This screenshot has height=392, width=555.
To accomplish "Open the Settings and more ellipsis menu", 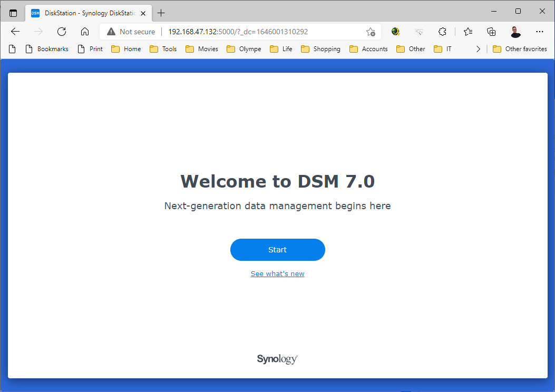I will [539, 32].
